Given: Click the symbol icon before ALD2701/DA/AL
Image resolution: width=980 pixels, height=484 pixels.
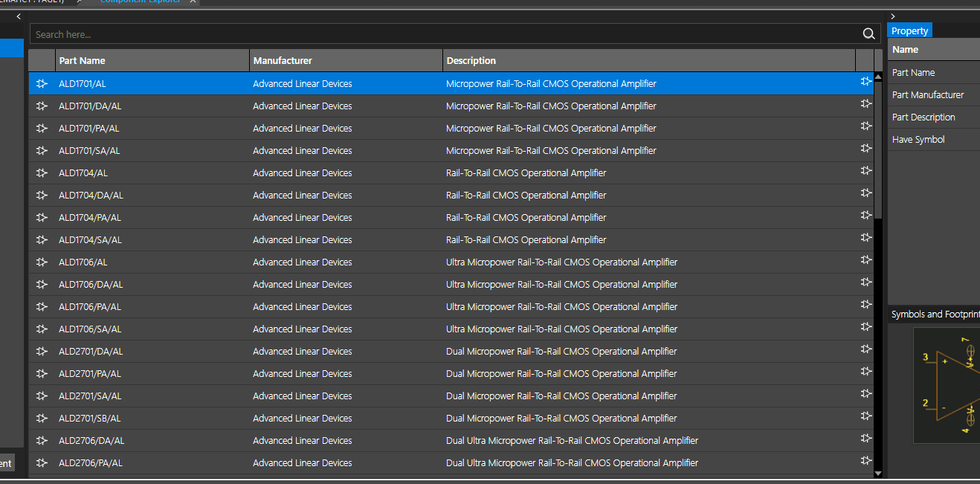Looking at the screenshot, I should (x=42, y=351).
